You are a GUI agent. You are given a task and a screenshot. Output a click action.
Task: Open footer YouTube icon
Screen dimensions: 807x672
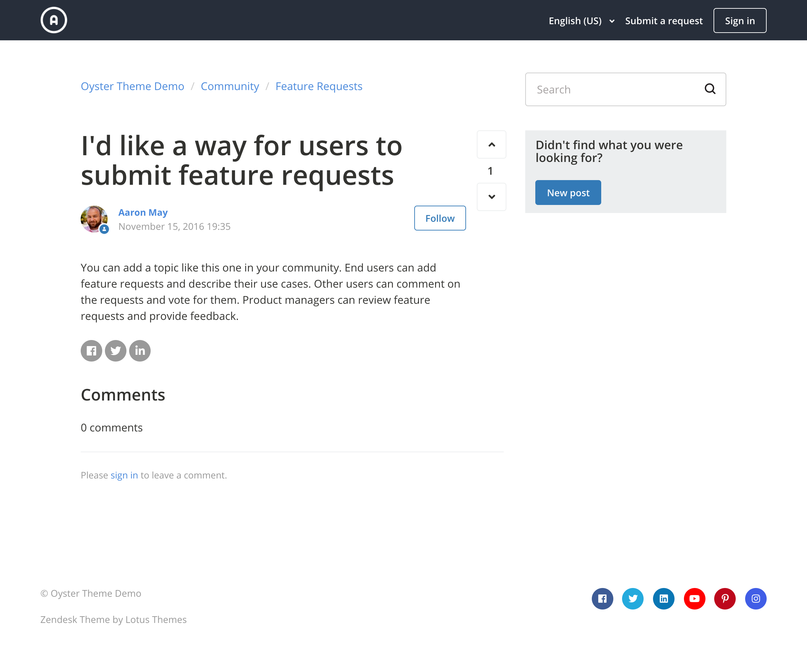click(694, 598)
